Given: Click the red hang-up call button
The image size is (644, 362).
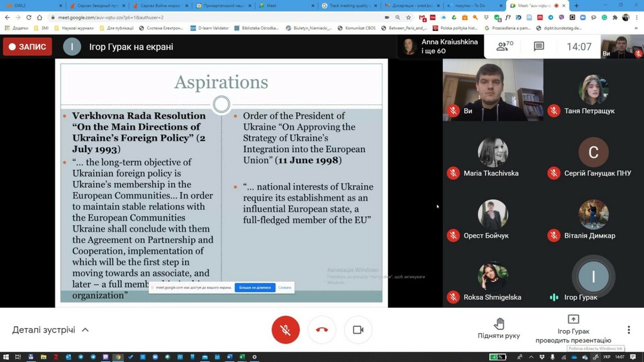Looking at the screenshot, I should 321,329.
